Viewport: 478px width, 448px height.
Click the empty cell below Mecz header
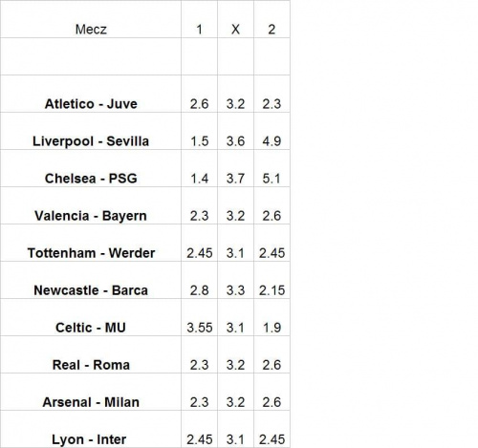(x=91, y=56)
